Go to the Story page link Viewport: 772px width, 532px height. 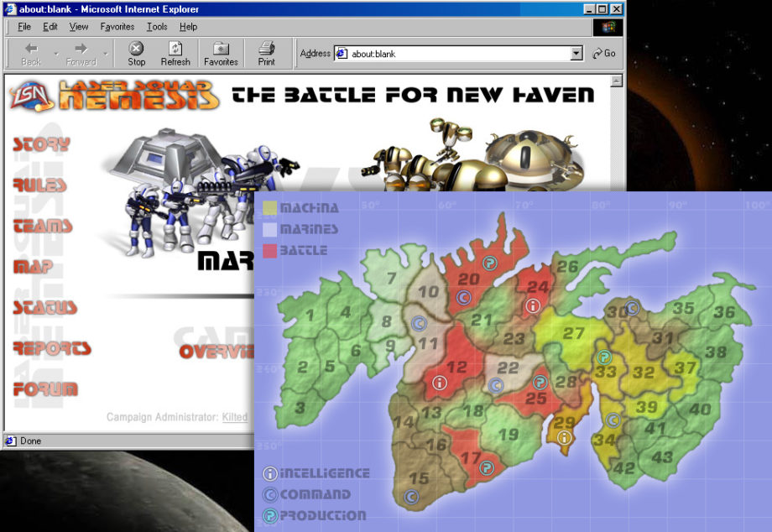[x=41, y=144]
